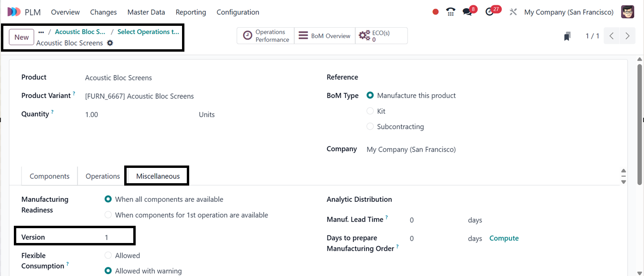The width and height of the screenshot is (644, 276).
Task: Click the New button
Action: tap(21, 37)
